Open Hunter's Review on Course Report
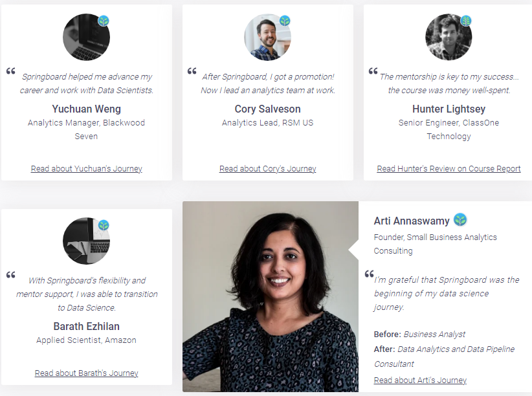 point(449,169)
